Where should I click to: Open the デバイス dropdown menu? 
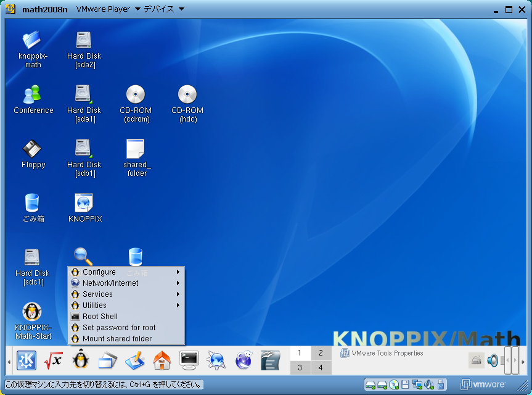point(164,9)
